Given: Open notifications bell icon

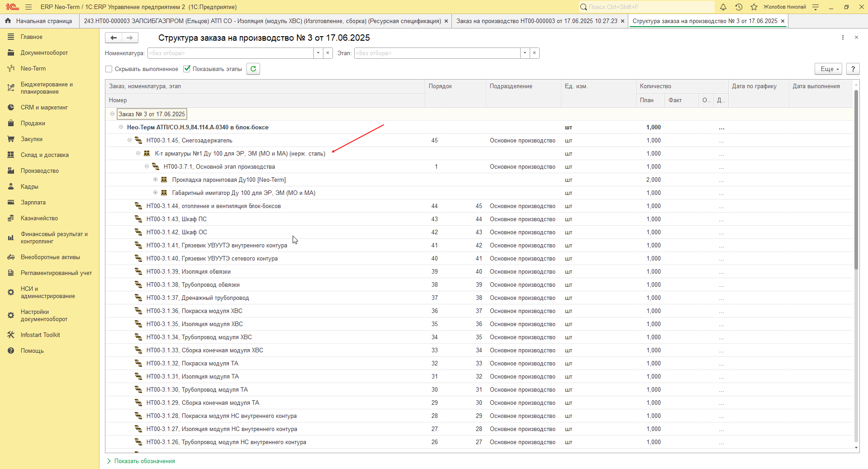Looking at the screenshot, I should click(723, 7).
